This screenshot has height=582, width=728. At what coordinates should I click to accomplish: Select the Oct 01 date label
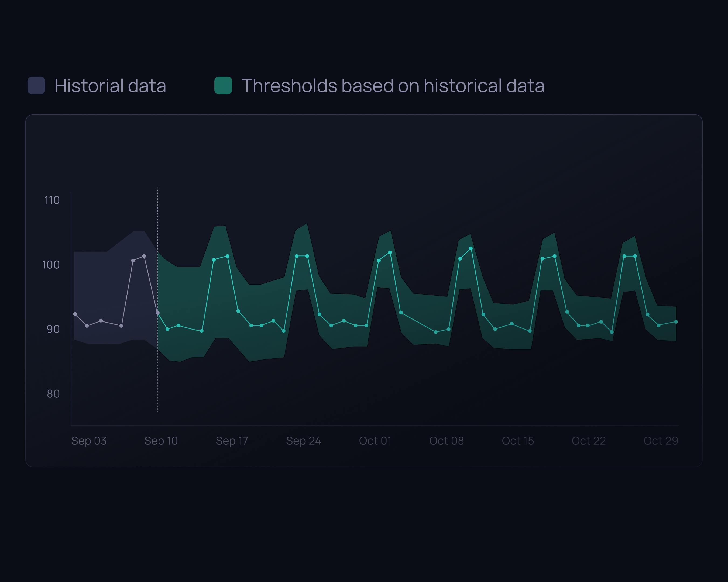tap(375, 441)
